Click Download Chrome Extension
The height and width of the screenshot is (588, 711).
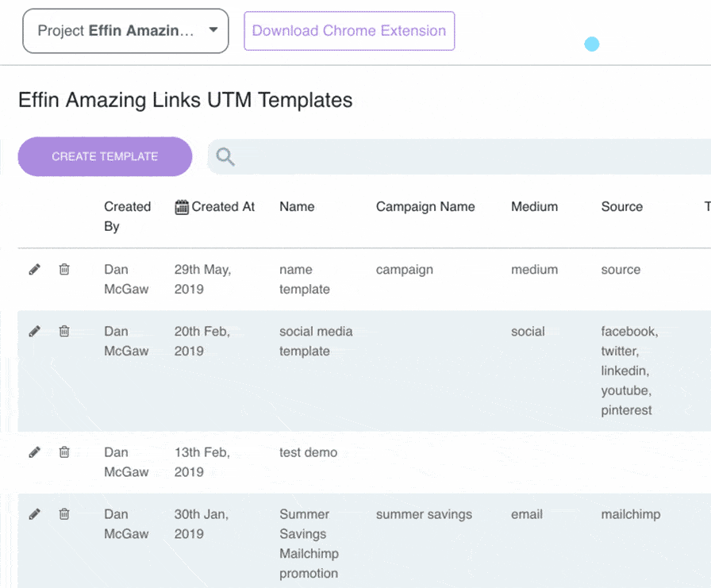[x=348, y=30]
